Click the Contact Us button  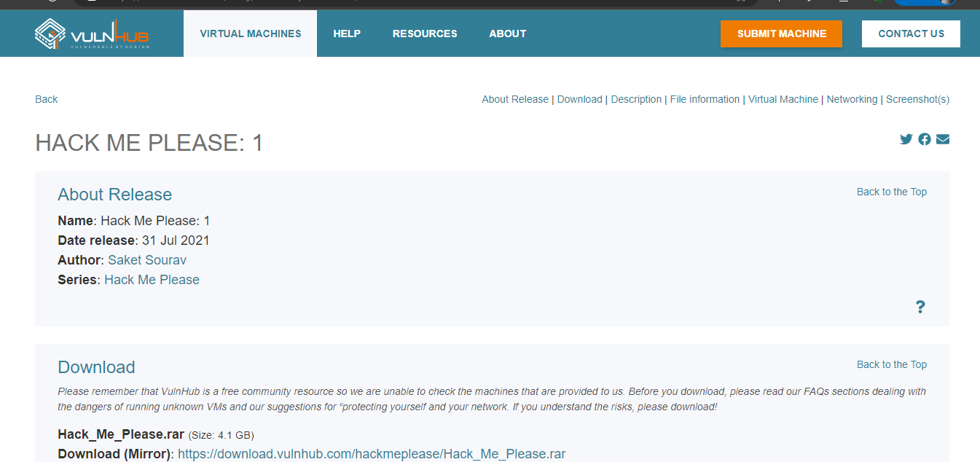point(911,34)
